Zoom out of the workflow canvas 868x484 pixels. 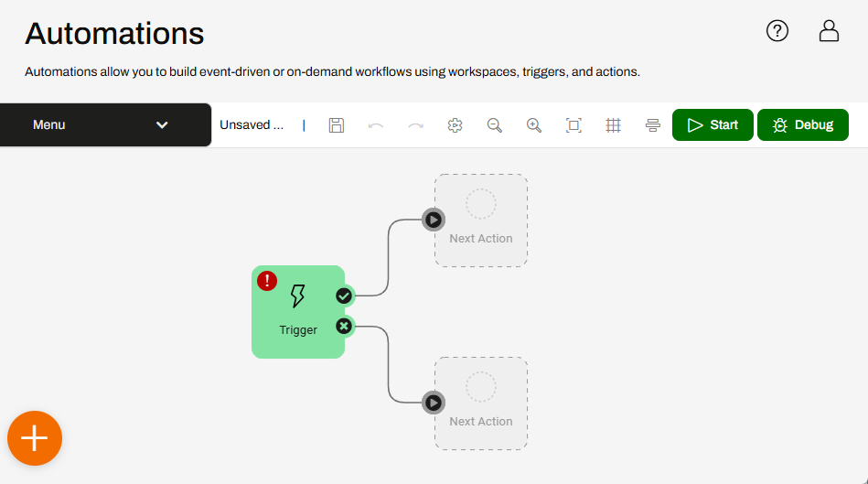tap(494, 125)
